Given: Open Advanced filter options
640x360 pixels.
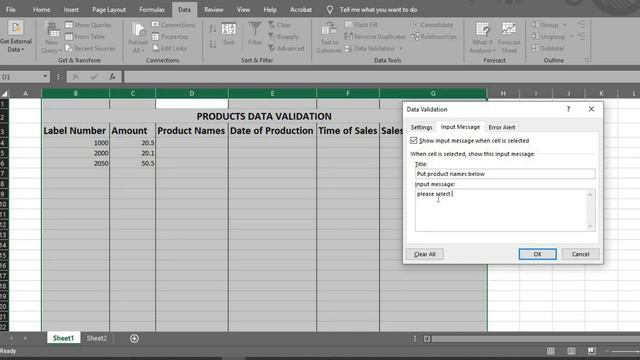Looking at the screenshot, I should tap(286, 48).
